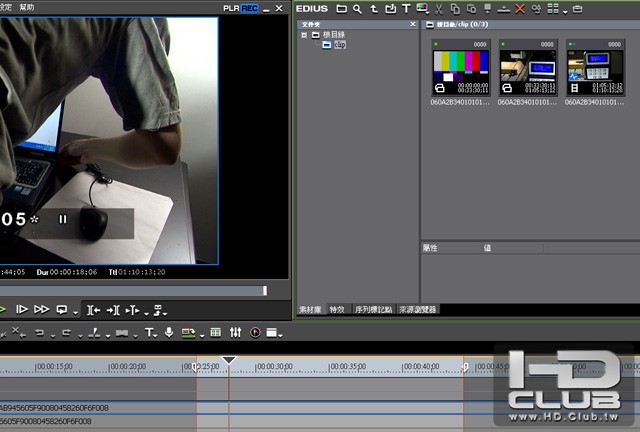Click the preview position slider handle

[x=265, y=290]
